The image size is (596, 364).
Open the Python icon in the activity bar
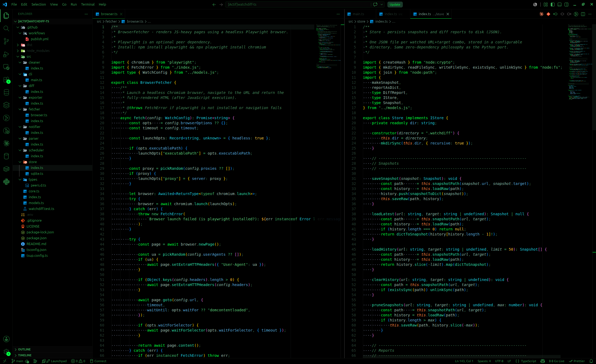point(6,182)
